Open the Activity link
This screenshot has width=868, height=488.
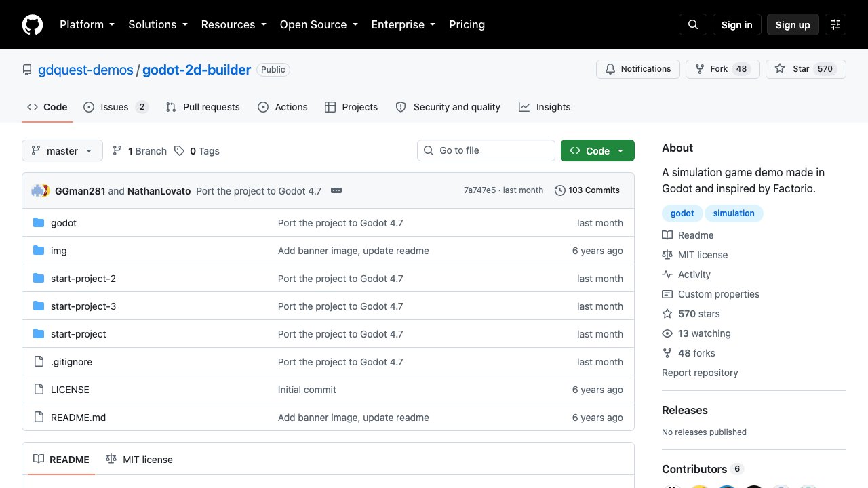[686, 274]
